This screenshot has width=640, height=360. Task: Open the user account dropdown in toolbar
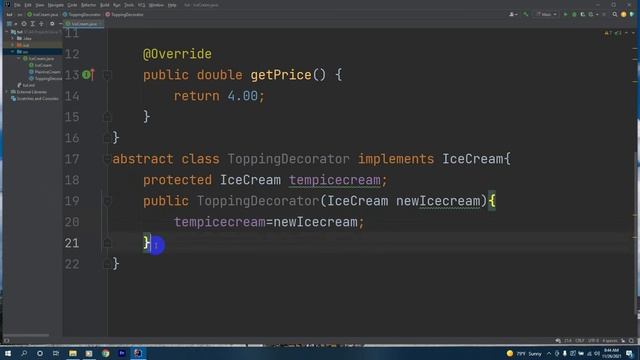tap(513, 14)
